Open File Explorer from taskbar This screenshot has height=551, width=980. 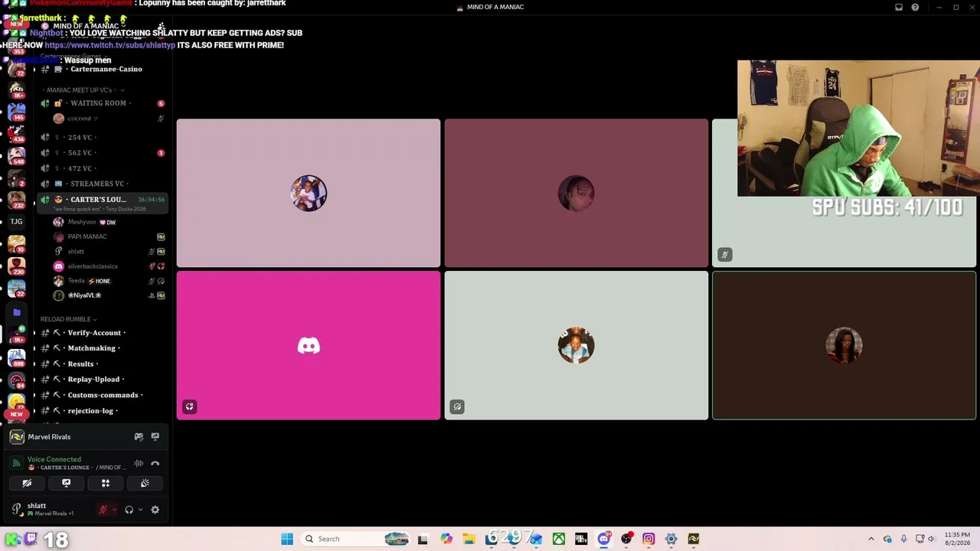(469, 539)
